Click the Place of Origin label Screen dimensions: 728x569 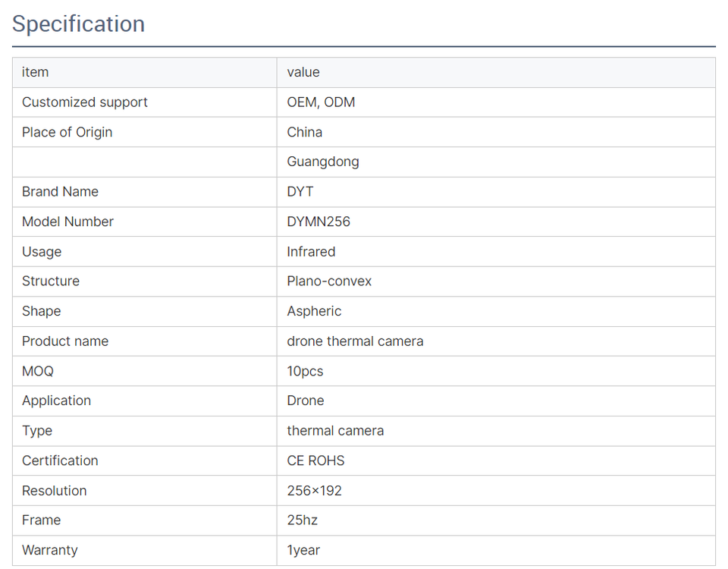(x=67, y=132)
